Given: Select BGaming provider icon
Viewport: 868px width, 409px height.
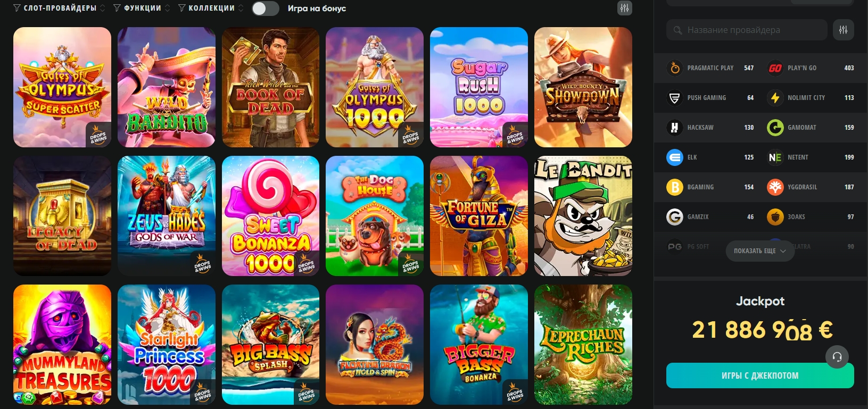Looking at the screenshot, I should tap(674, 187).
